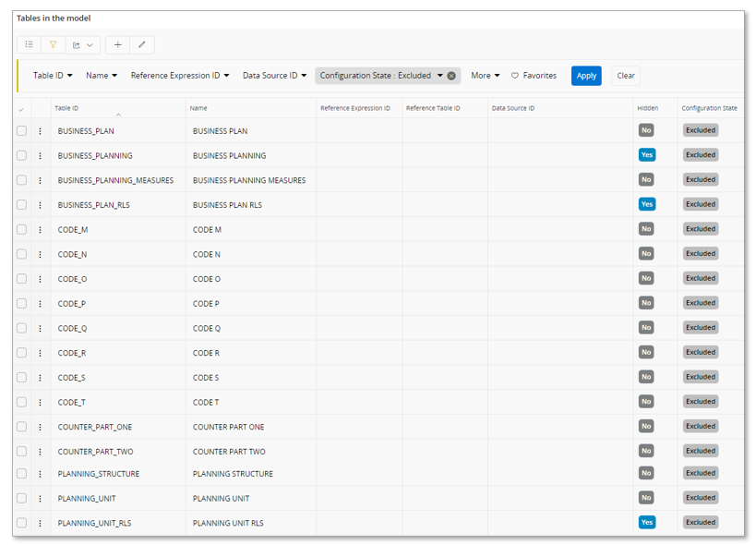Open the More filters menu

[485, 76]
